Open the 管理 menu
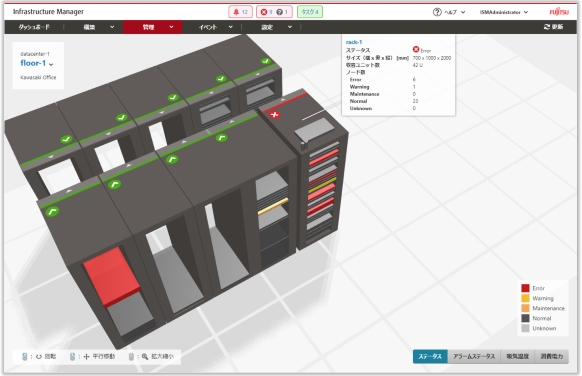 153,27
